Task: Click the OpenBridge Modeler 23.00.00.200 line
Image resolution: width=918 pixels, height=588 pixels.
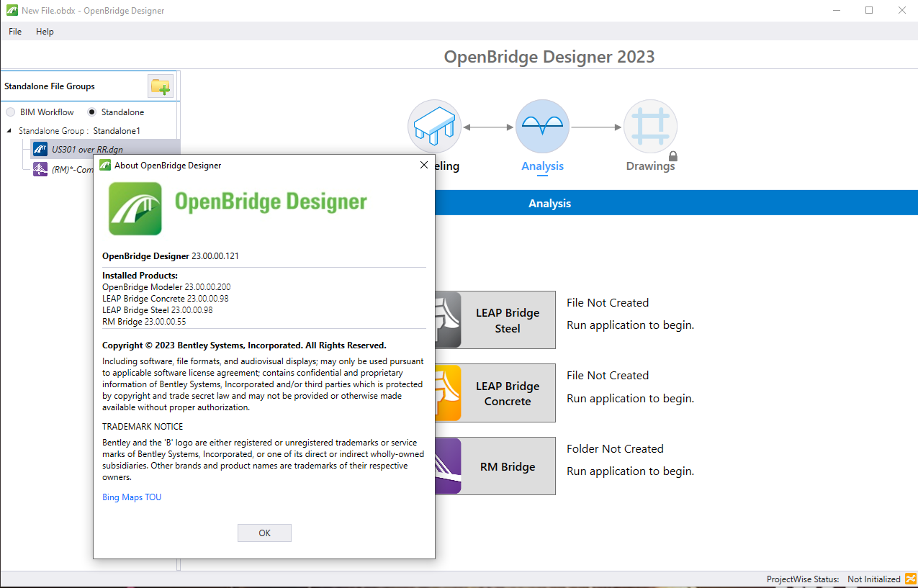Action: [x=166, y=287]
